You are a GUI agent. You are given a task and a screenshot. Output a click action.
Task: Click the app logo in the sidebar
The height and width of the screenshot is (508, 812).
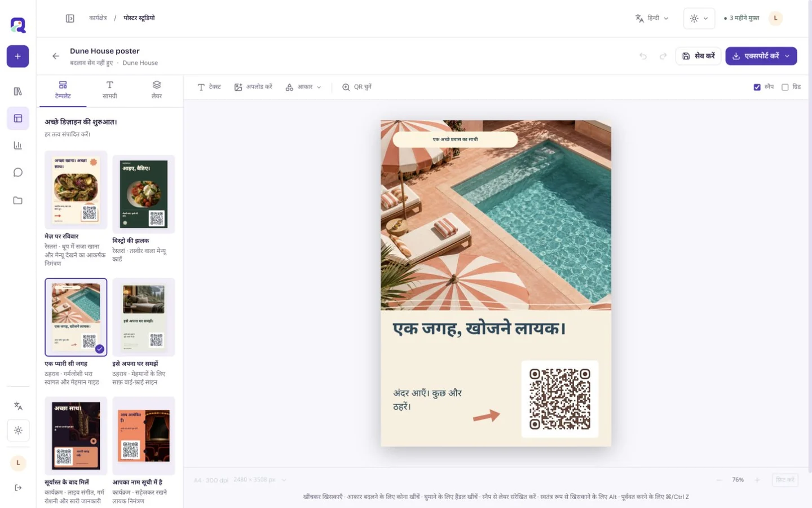tap(18, 25)
